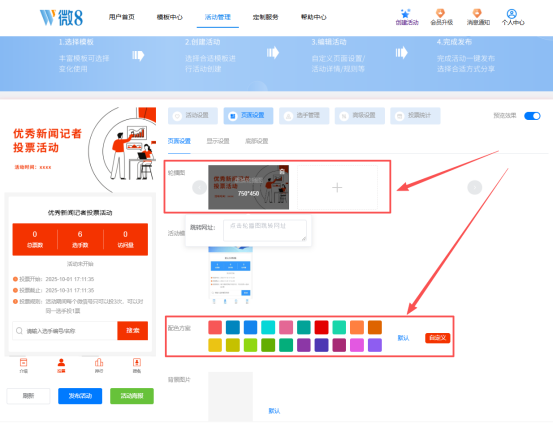Click the 访问量 stat in preview
Image resolution: width=553 pixels, height=424 pixels.
click(x=126, y=239)
